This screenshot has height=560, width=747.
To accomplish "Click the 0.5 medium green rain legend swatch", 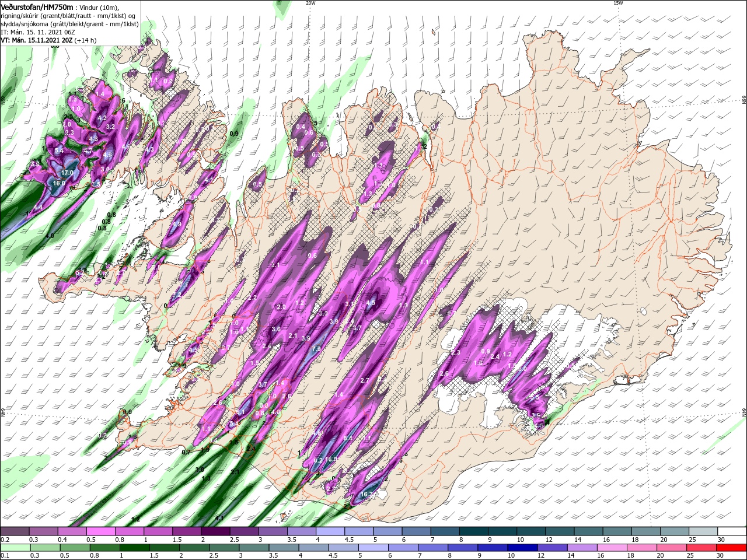I will [x=75, y=548].
